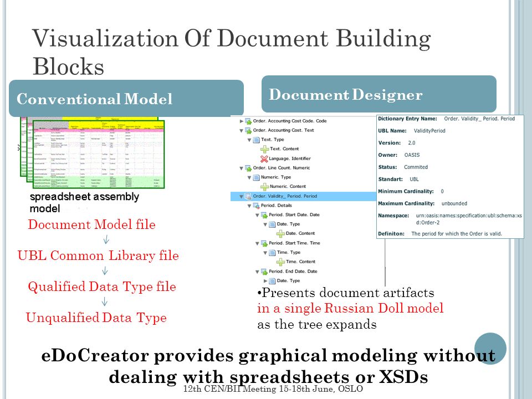Collapse Numeric. Type node arrow
The width and height of the screenshot is (532, 399).
(x=249, y=177)
